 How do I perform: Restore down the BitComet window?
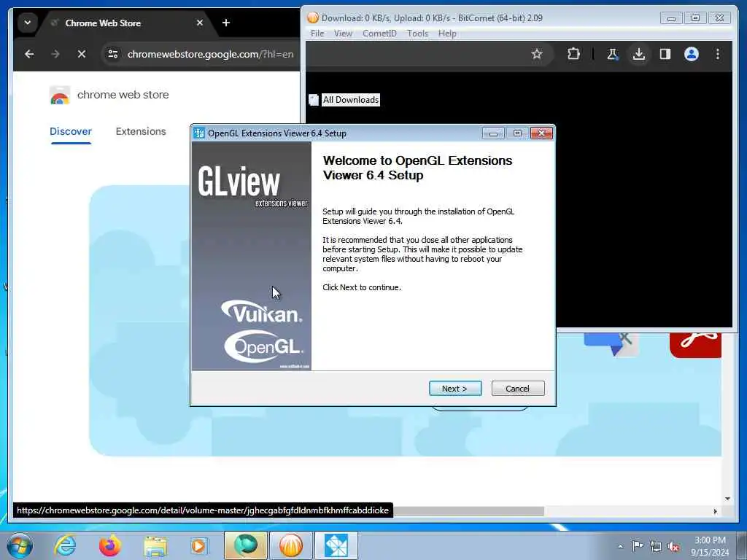point(695,18)
